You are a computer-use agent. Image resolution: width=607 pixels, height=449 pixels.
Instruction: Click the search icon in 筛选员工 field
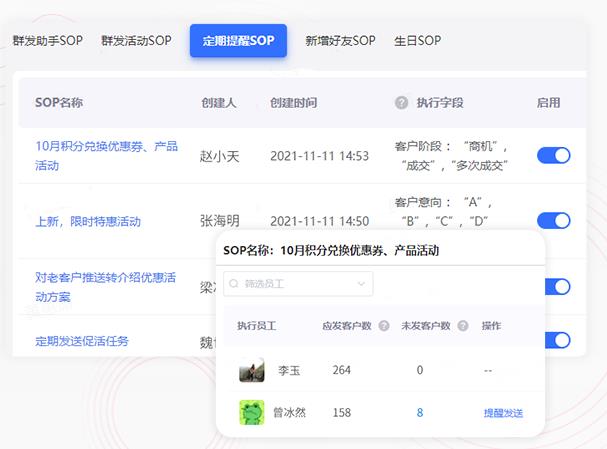tap(234, 284)
